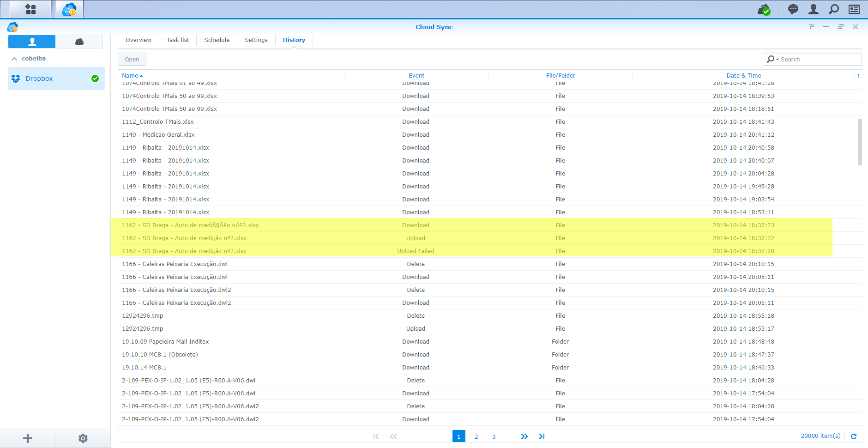The width and height of the screenshot is (868, 448).
Task: Add a new connection with plus icon
Action: [28, 438]
